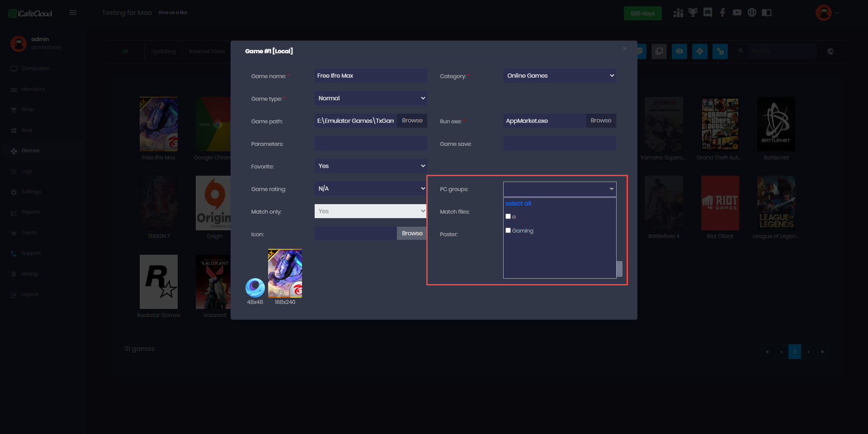Click the 48x48 icon preview thumbnail
This screenshot has height=434, width=868.
[x=255, y=288]
